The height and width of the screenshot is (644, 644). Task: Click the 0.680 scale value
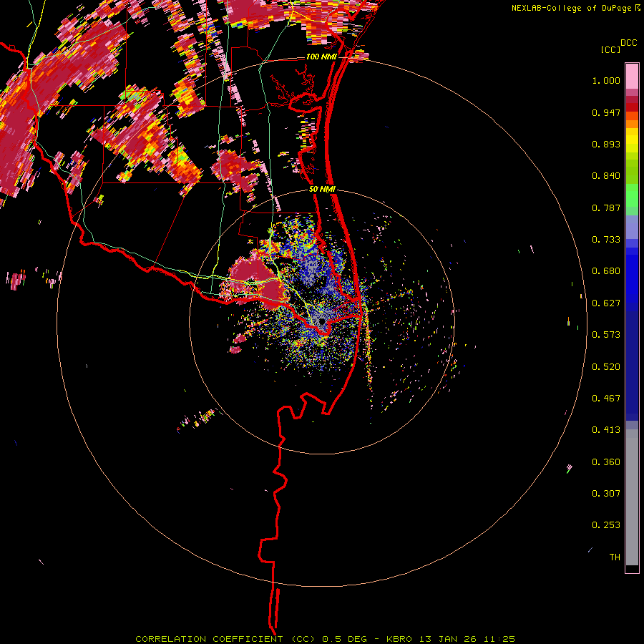click(x=606, y=271)
